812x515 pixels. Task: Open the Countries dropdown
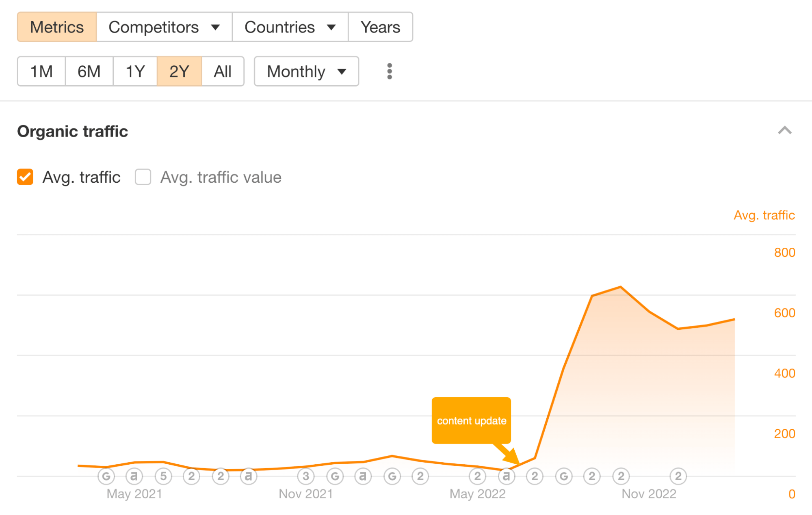(290, 27)
